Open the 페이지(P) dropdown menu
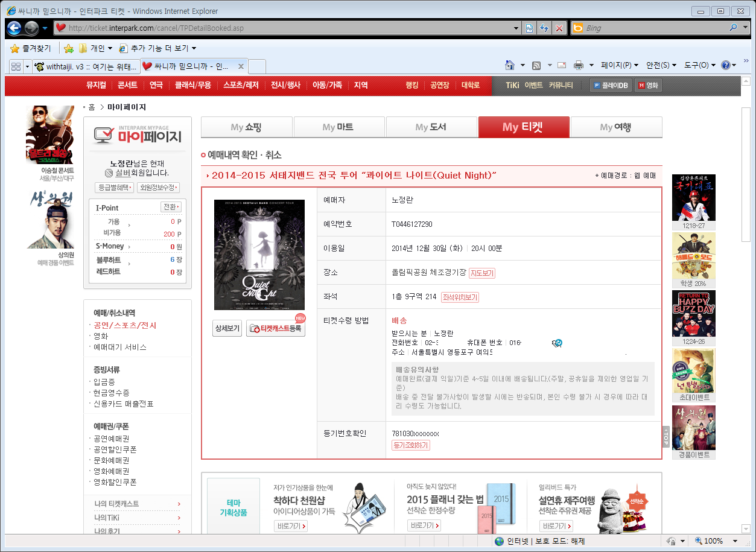The height and width of the screenshot is (552, 756). (x=620, y=65)
